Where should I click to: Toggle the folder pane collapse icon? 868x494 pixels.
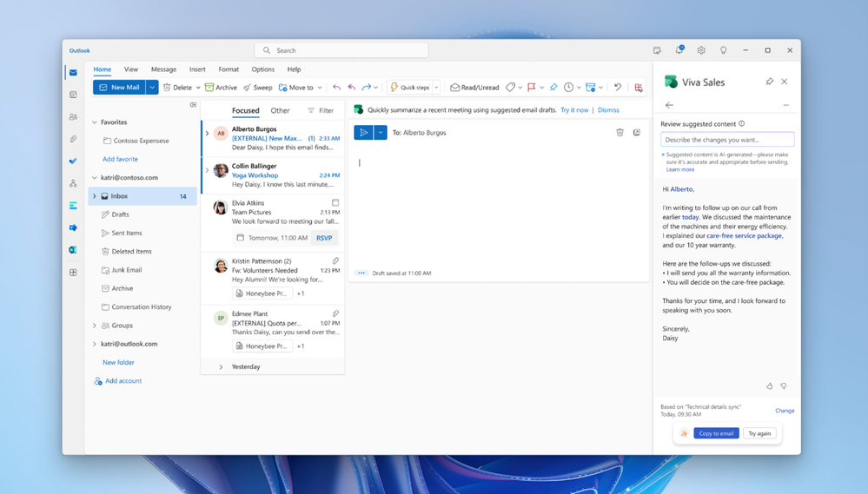tap(193, 104)
